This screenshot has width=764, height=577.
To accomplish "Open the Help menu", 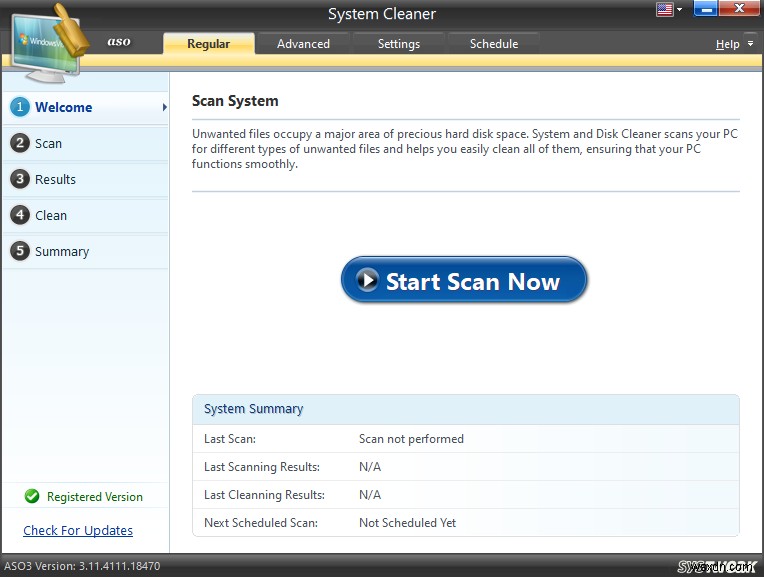I will coord(727,44).
